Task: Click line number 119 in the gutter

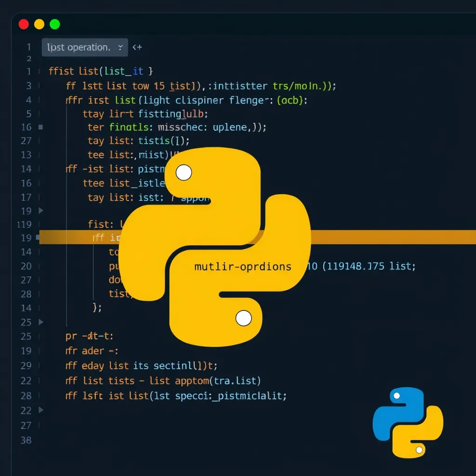Action: 24,225
